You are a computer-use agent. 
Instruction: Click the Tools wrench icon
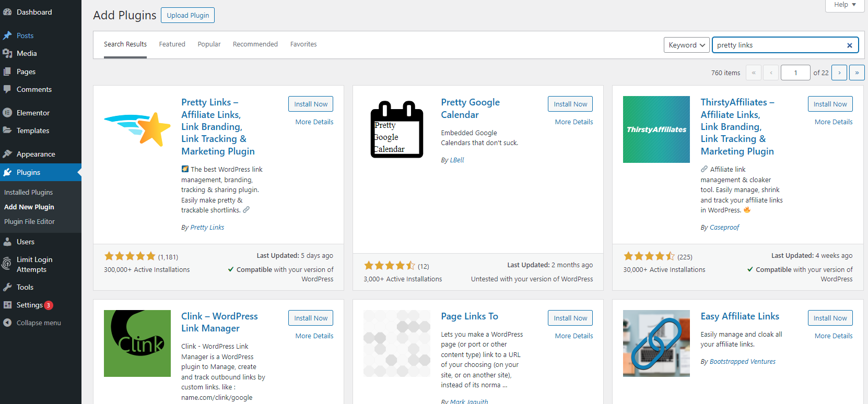click(7, 287)
